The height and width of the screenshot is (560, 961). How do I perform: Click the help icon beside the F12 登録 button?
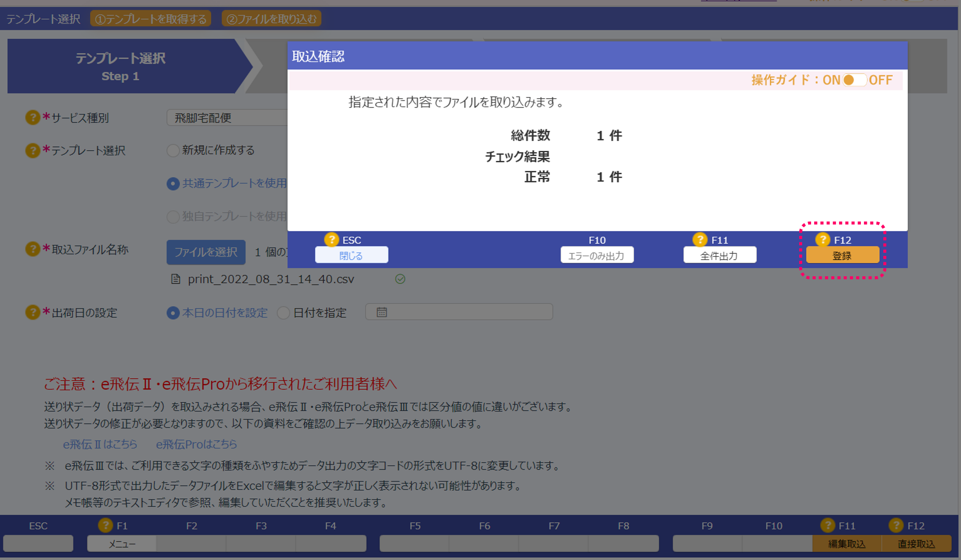824,239
